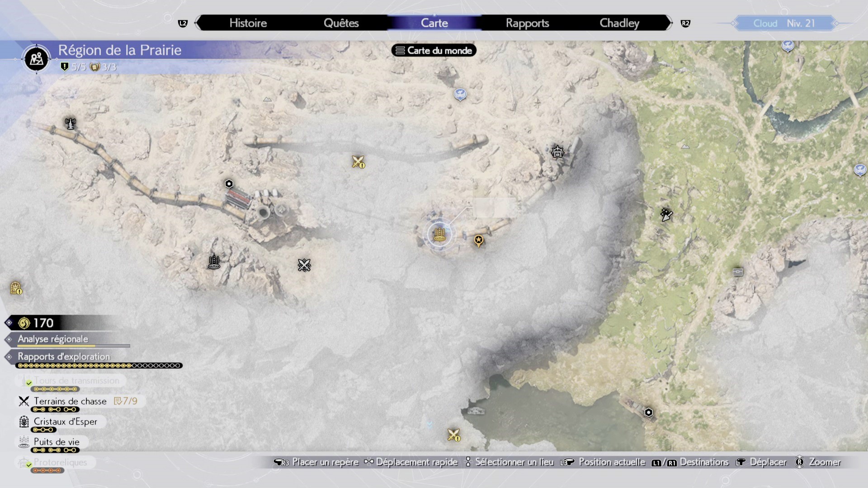
Task: Select the Puits de vie icon in the sidebar list
Action: click(x=23, y=442)
